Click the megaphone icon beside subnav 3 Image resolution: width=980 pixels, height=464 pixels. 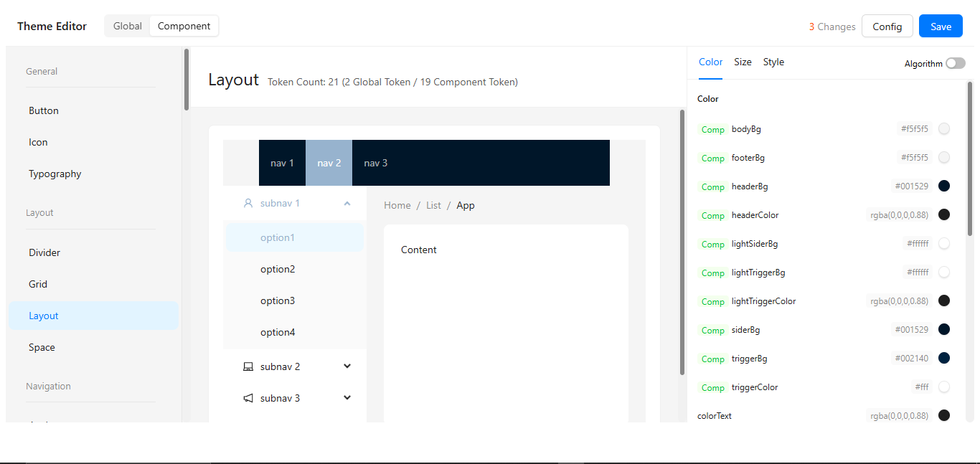pos(248,398)
